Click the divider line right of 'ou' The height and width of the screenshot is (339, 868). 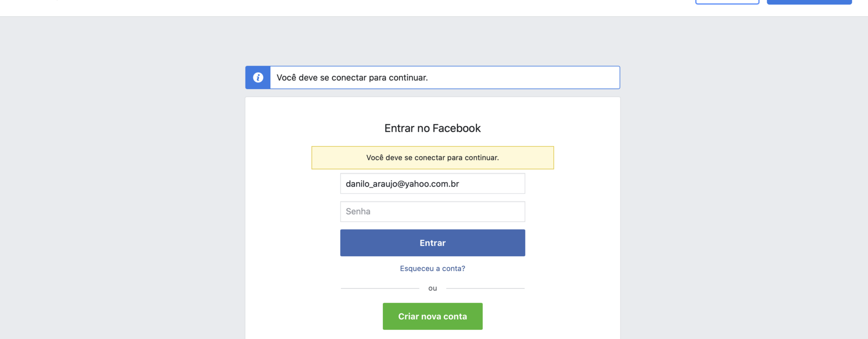486,288
